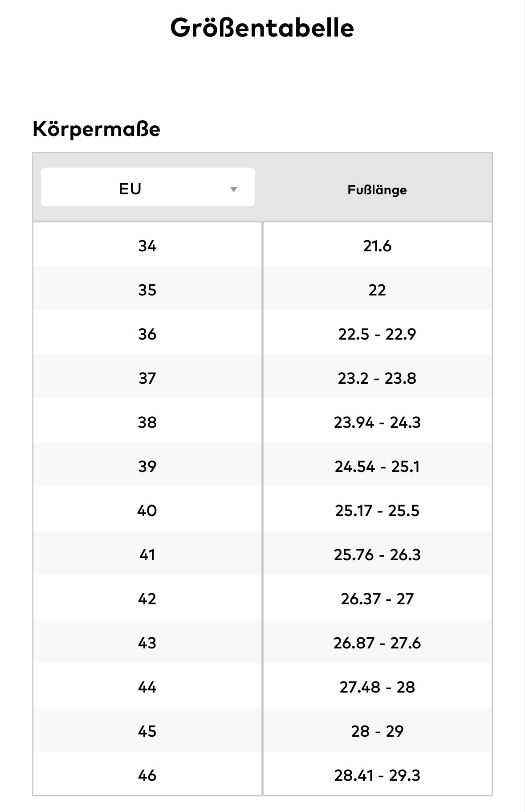Click the Körpermaße section heading
The width and height of the screenshot is (525, 812).
click(x=96, y=129)
